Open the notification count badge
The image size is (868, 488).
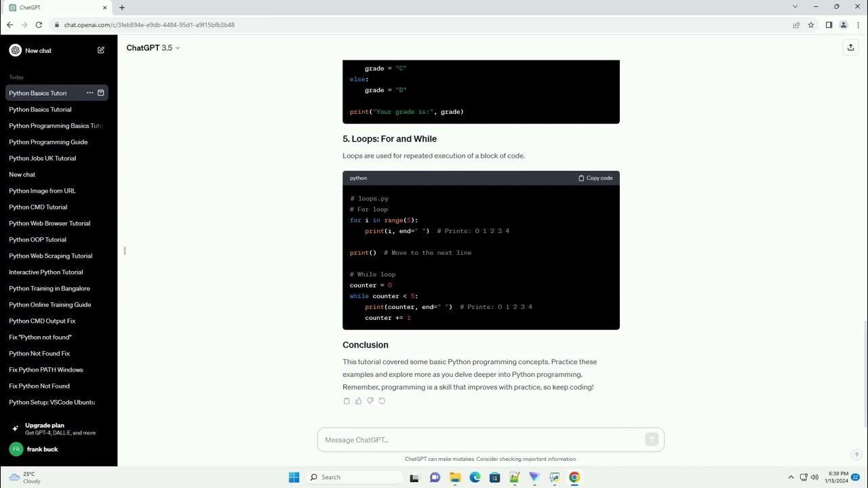[856, 477]
